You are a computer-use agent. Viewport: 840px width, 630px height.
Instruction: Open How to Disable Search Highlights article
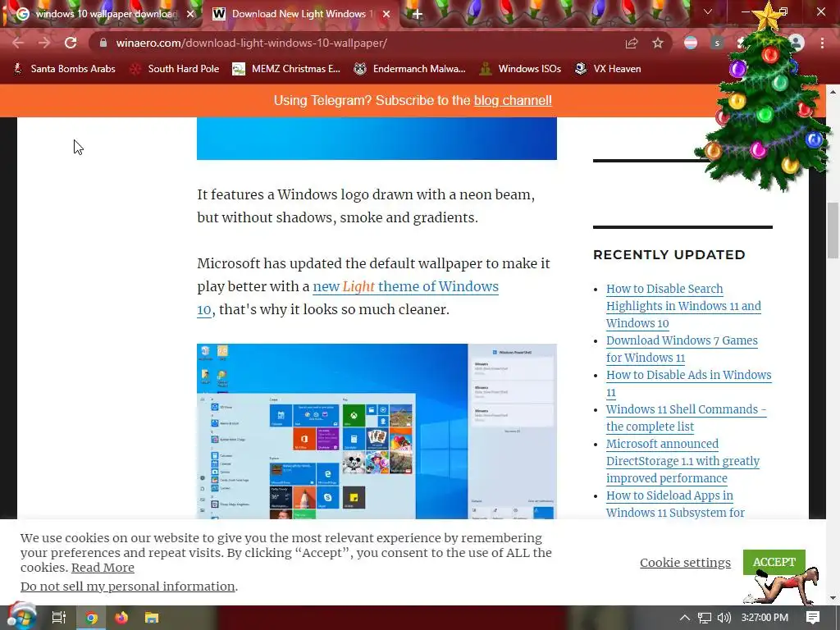(683, 306)
